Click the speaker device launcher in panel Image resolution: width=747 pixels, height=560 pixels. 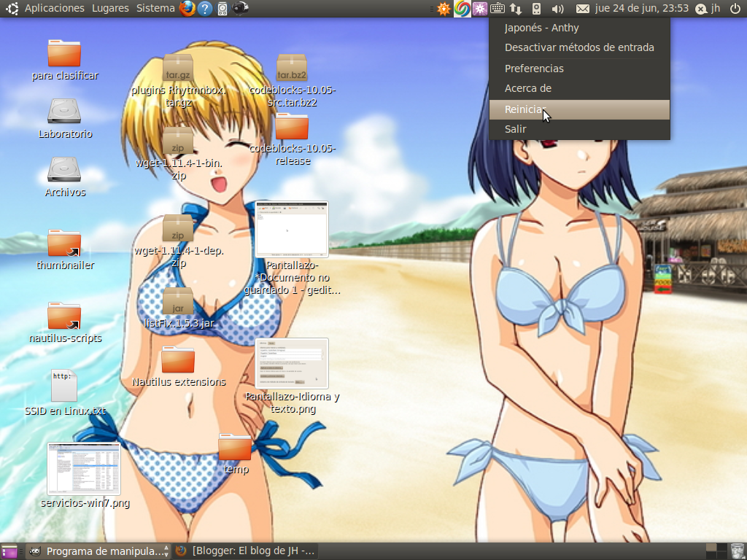click(222, 9)
